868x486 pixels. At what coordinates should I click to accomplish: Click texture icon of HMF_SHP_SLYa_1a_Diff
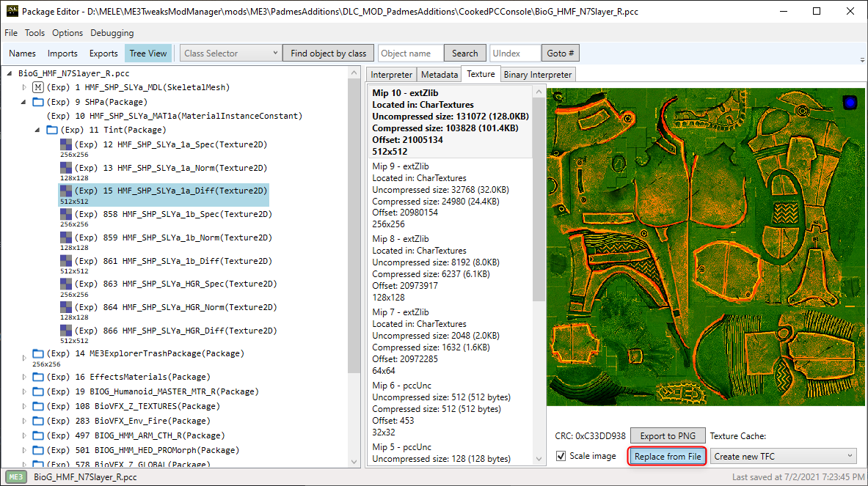66,191
